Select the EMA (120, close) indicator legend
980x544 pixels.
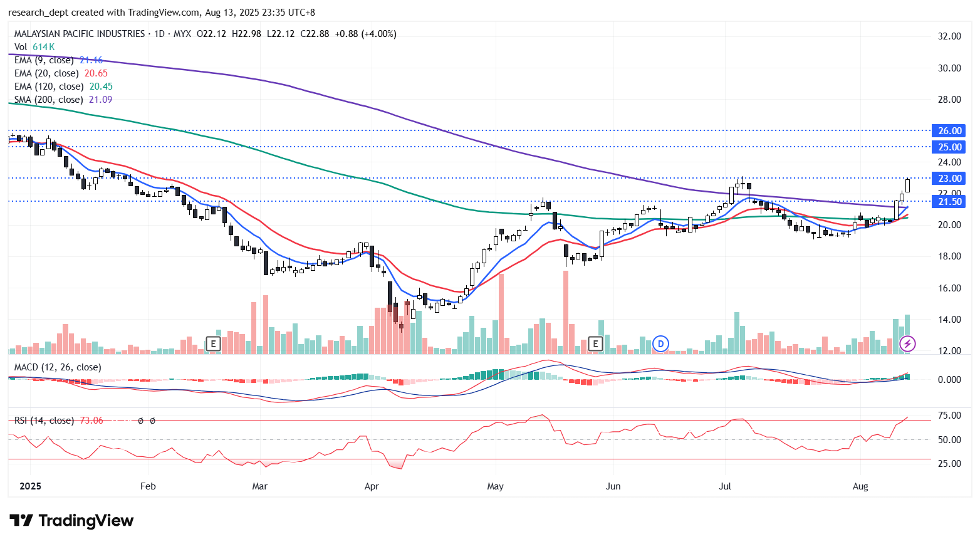[x=64, y=86]
